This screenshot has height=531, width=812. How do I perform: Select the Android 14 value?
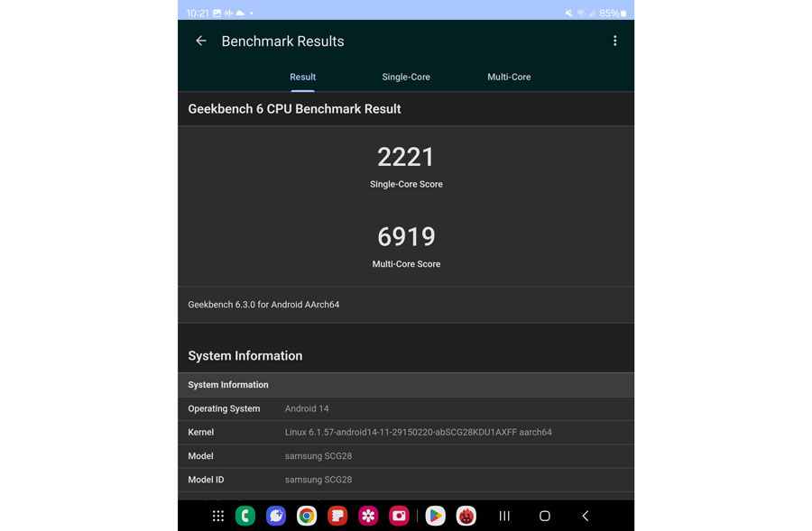pos(307,409)
